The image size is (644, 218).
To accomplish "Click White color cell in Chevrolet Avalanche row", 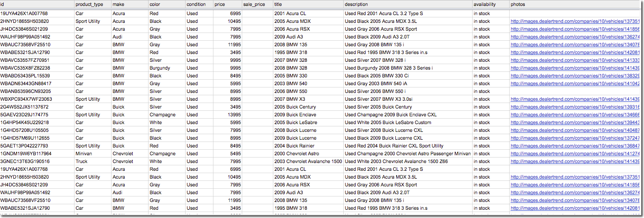I will (x=166, y=161).
